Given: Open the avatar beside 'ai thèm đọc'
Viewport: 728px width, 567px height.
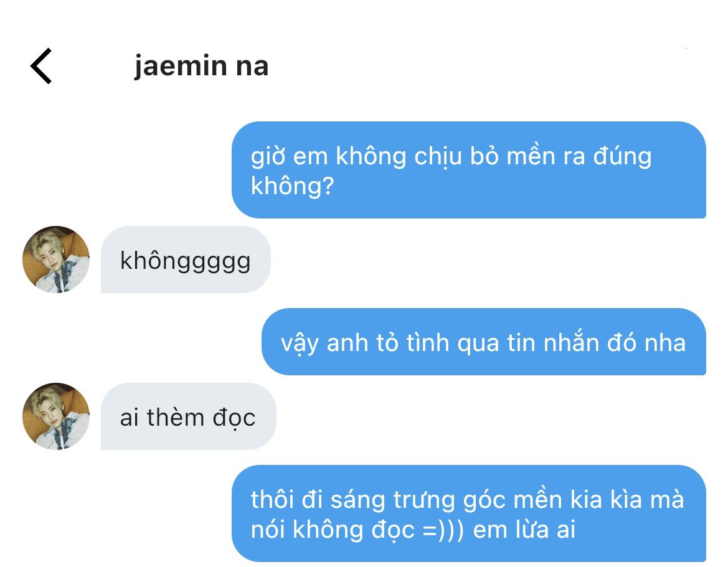Looking at the screenshot, I should (55, 416).
